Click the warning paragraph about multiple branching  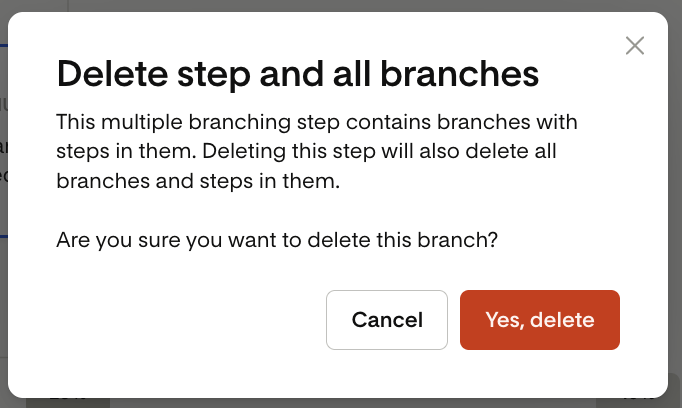(318, 152)
